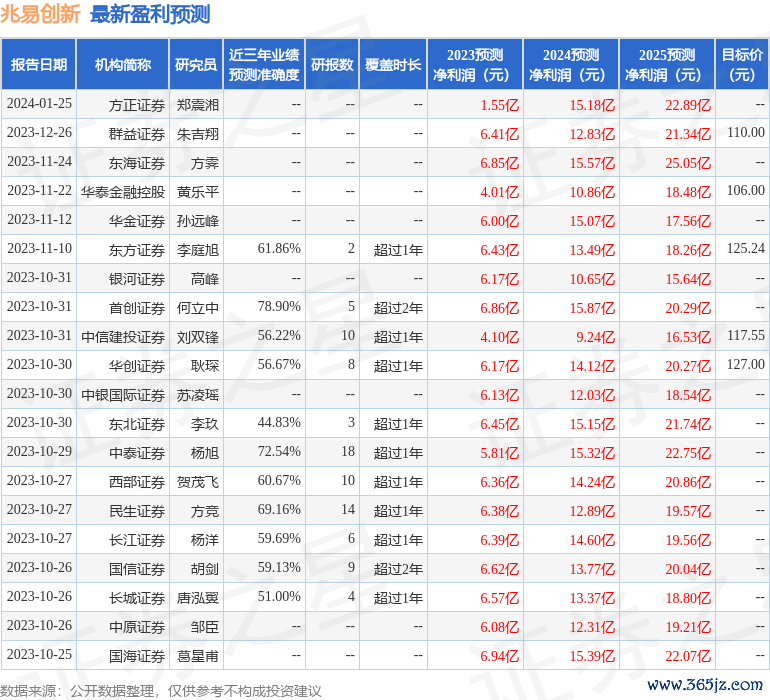Viewport: 770px width, 700px height.
Task: Click target price 117.55
Action: (x=746, y=335)
